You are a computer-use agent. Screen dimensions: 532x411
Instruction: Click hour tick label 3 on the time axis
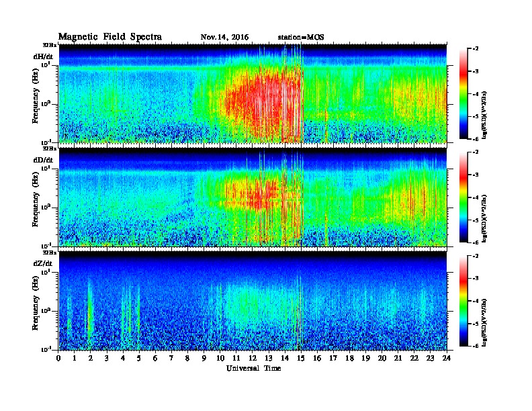(x=107, y=359)
